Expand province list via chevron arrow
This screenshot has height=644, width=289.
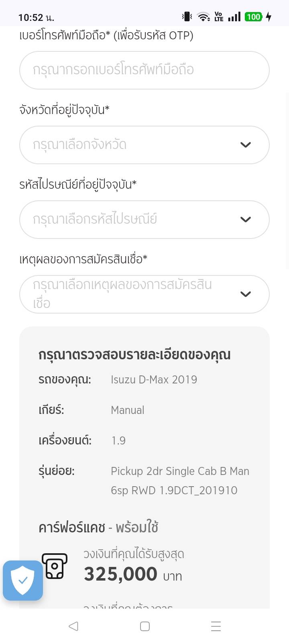pyautogui.click(x=245, y=145)
